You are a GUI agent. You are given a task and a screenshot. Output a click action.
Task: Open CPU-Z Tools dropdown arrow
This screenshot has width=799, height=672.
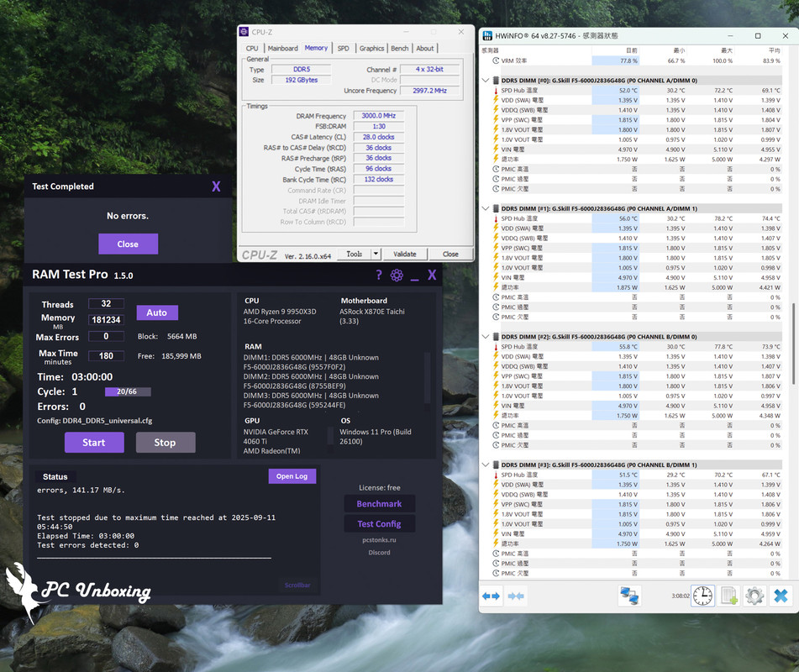(x=376, y=254)
